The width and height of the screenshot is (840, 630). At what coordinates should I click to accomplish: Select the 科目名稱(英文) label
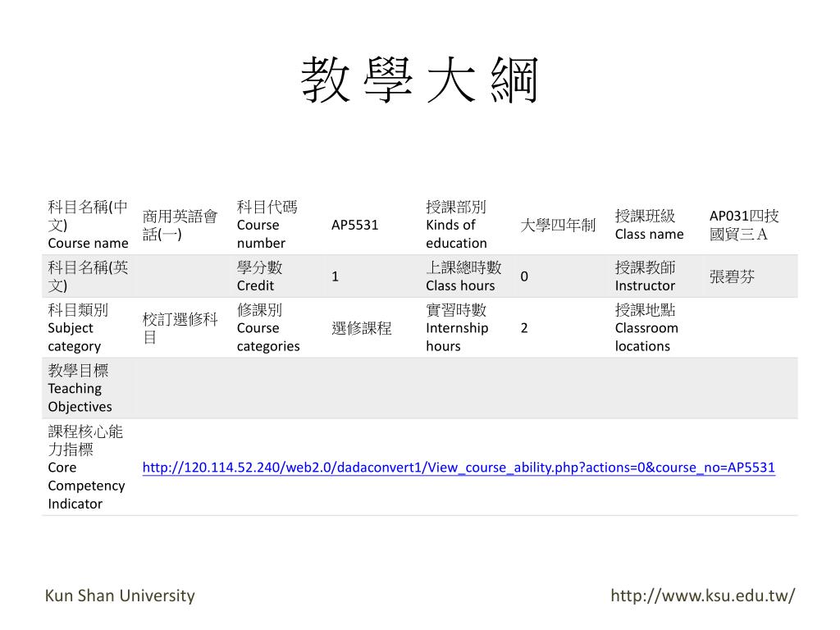(89, 276)
